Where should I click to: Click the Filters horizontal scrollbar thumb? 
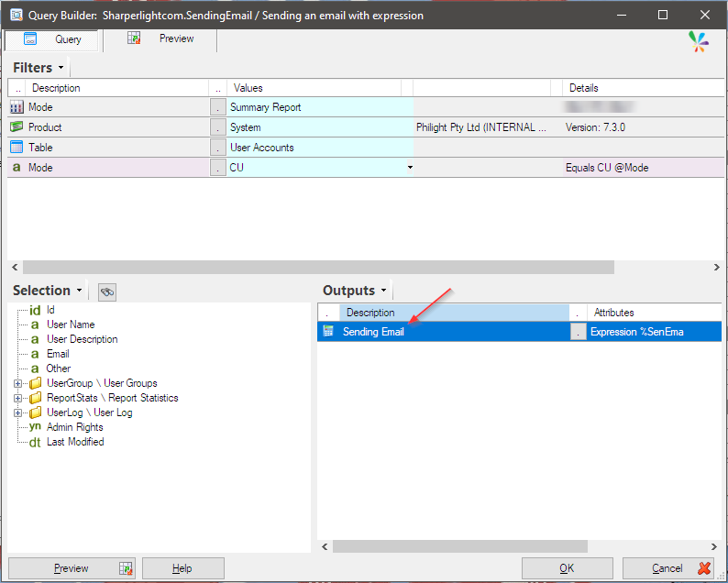(x=318, y=267)
